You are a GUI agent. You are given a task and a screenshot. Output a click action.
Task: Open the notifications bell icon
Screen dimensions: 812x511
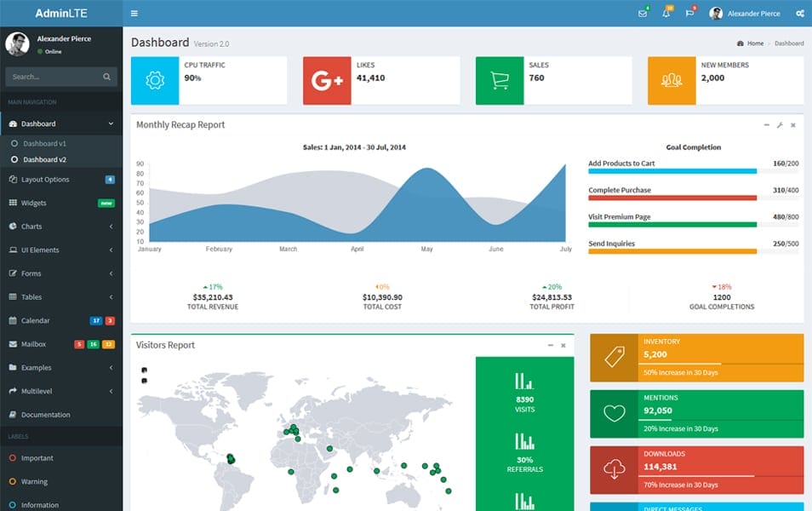click(x=667, y=13)
